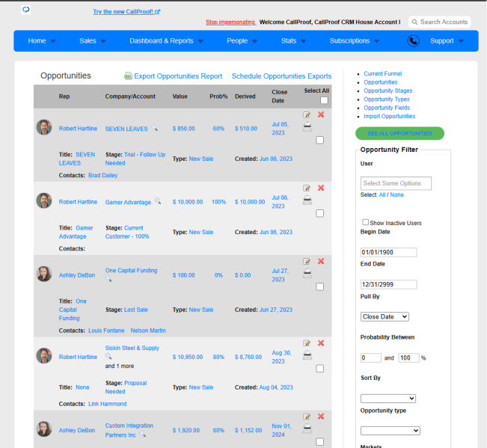Edit the Custom Integration Partners opportunity

click(x=307, y=417)
